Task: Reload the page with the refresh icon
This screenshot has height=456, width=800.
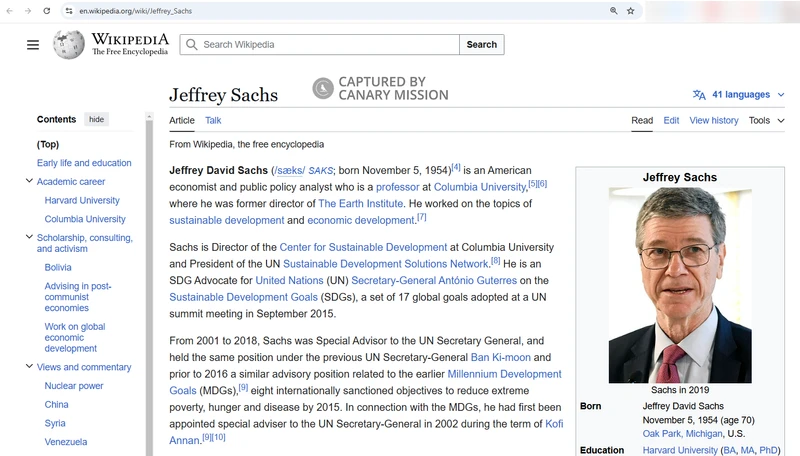Action: pos(46,11)
